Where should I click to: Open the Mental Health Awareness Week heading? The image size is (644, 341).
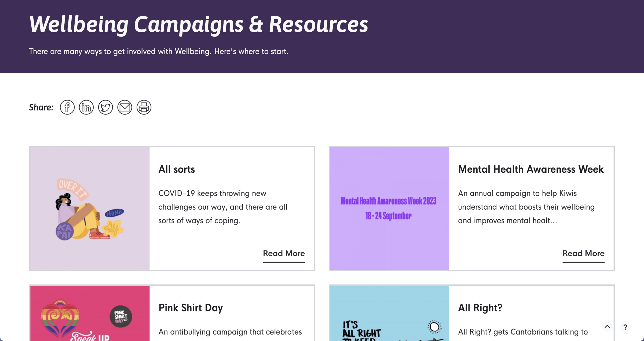pos(530,169)
